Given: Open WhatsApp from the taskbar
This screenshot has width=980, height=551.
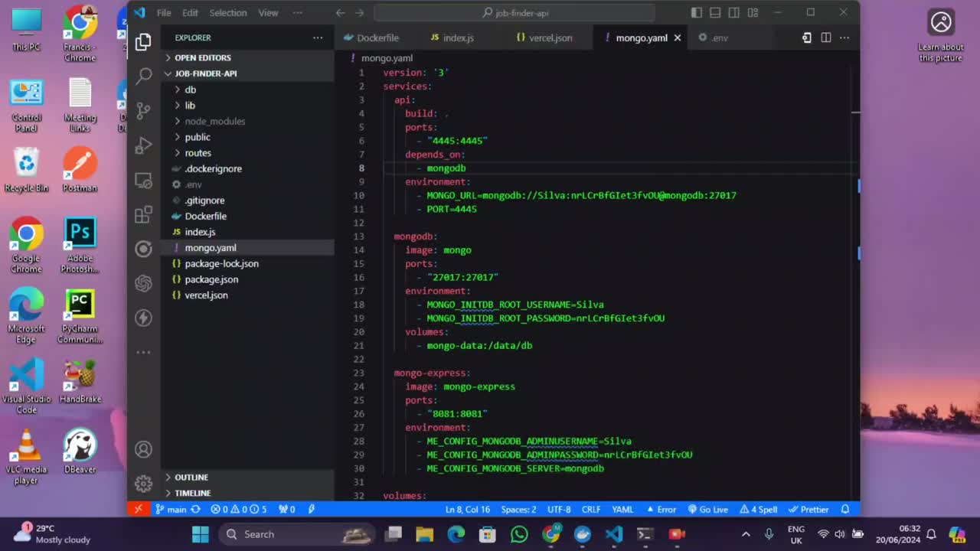Looking at the screenshot, I should (519, 534).
